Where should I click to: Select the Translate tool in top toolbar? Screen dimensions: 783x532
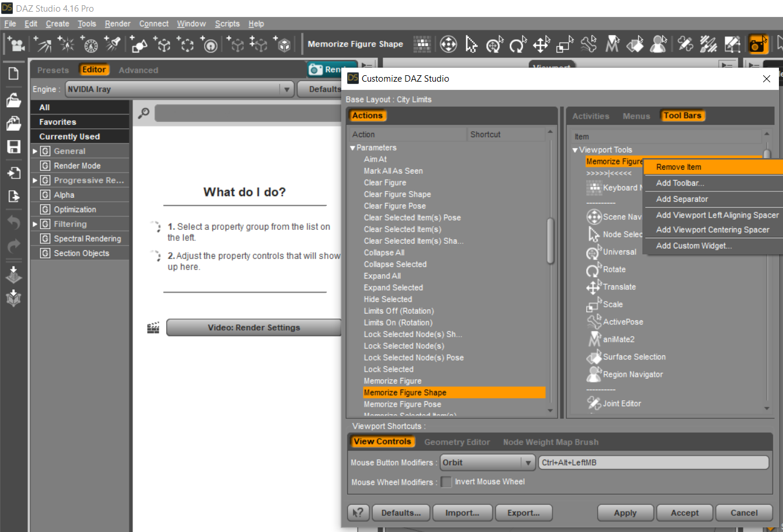coord(541,44)
